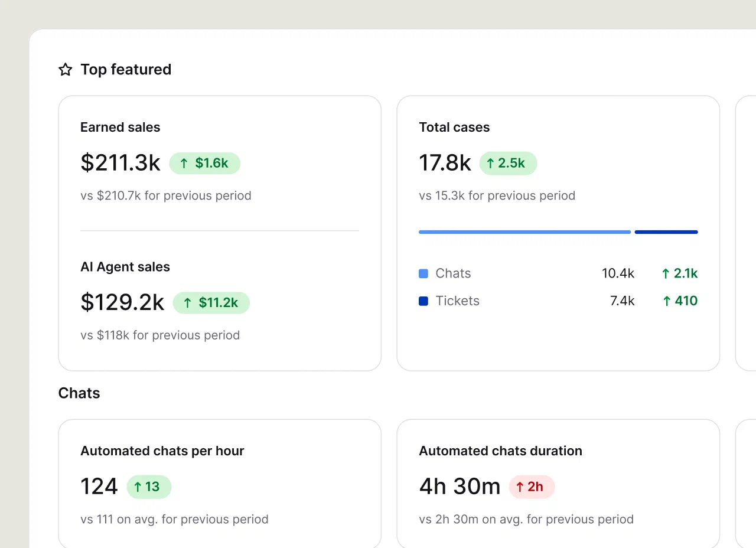Viewport: 756px width, 548px height.
Task: Select the vs 15.3k for previous period text
Action: (x=497, y=195)
